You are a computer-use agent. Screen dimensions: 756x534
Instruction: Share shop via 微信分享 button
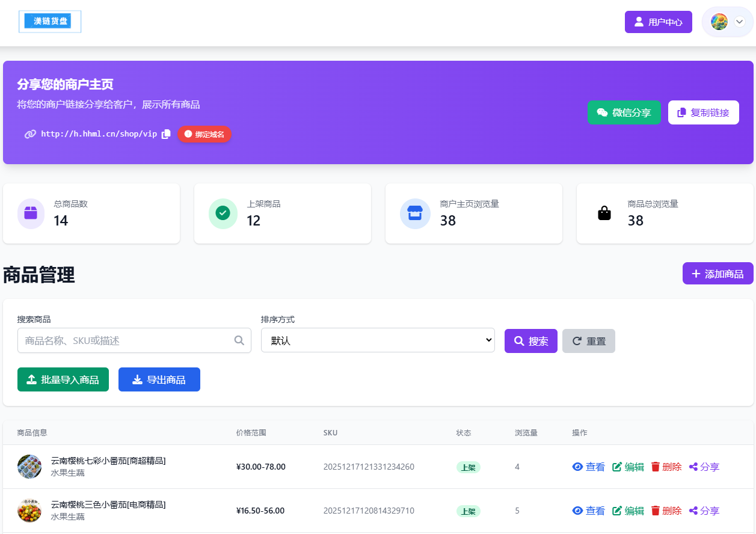tap(624, 112)
